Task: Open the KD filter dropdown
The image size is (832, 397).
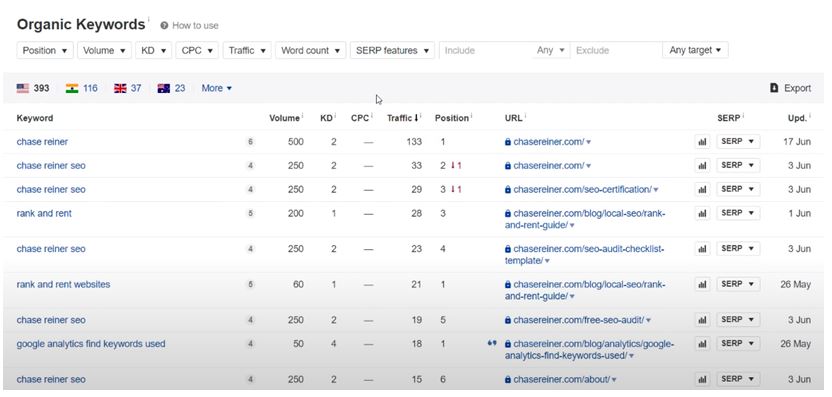Action: pos(154,50)
